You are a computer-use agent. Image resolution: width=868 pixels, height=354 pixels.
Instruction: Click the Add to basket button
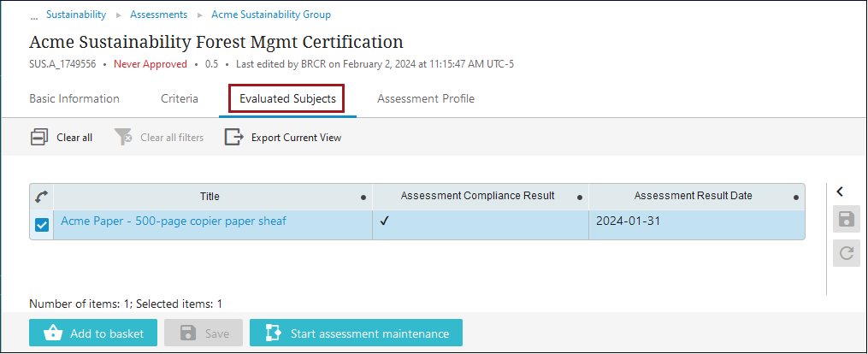pyautogui.click(x=93, y=333)
